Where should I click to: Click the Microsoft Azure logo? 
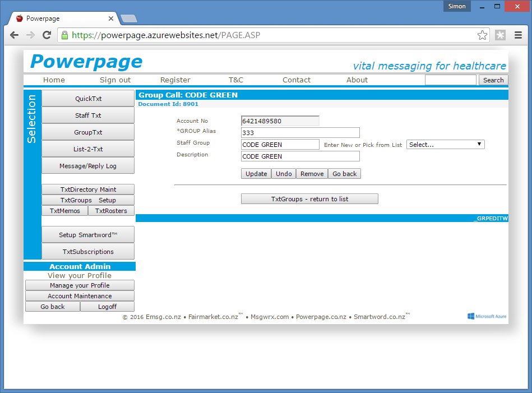coord(487,316)
